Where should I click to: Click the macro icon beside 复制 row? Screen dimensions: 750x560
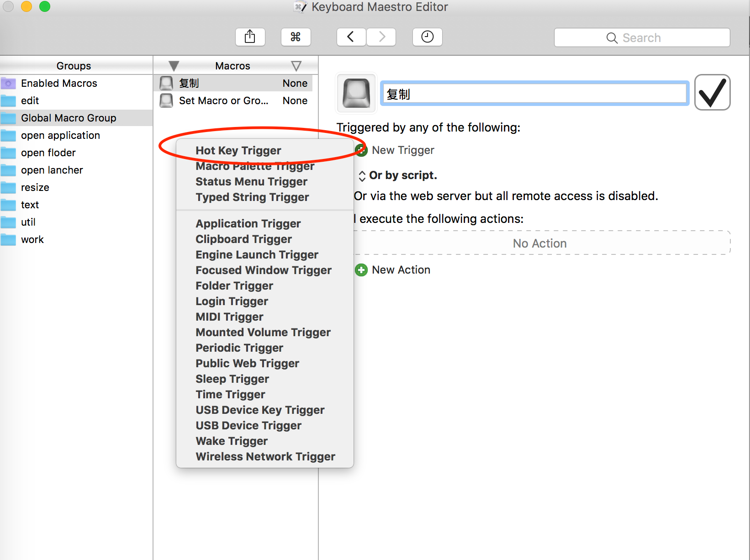(166, 83)
